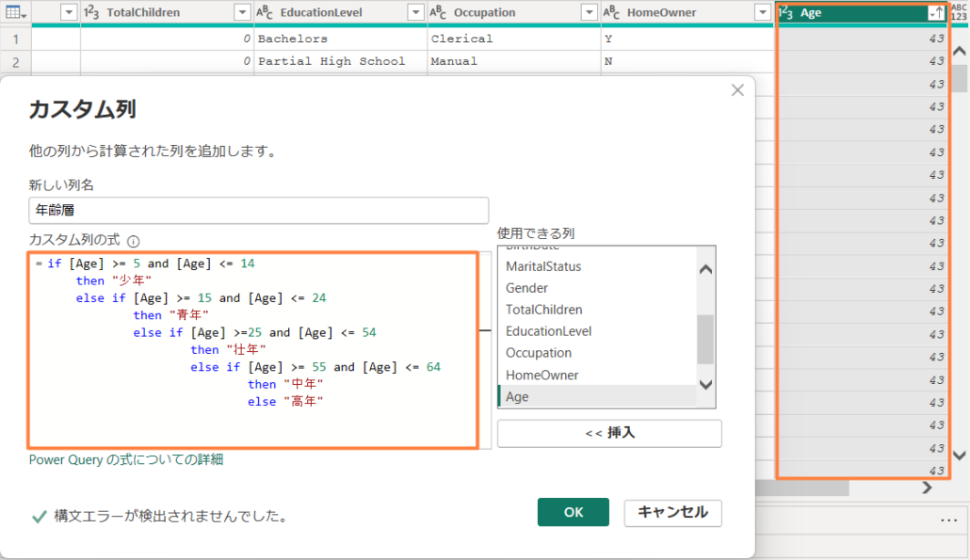
Task: Select MaritalStatus in the available columns list
Action: pyautogui.click(x=543, y=266)
